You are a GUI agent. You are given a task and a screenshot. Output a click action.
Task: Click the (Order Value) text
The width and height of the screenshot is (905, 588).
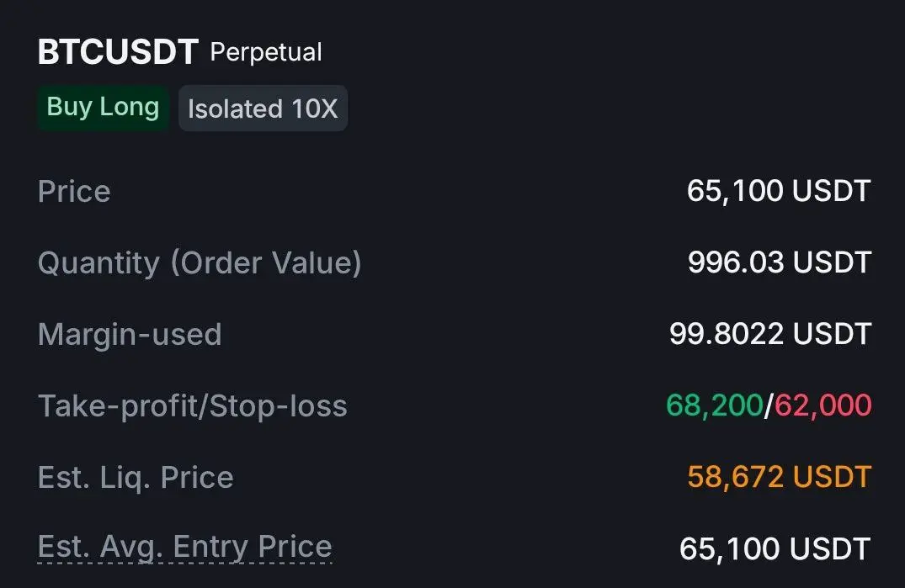(266, 263)
